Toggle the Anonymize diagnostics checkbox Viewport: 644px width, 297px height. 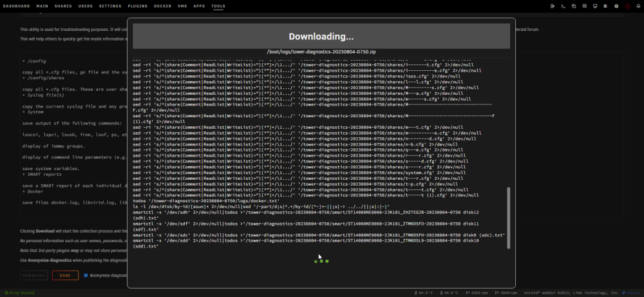[86, 275]
